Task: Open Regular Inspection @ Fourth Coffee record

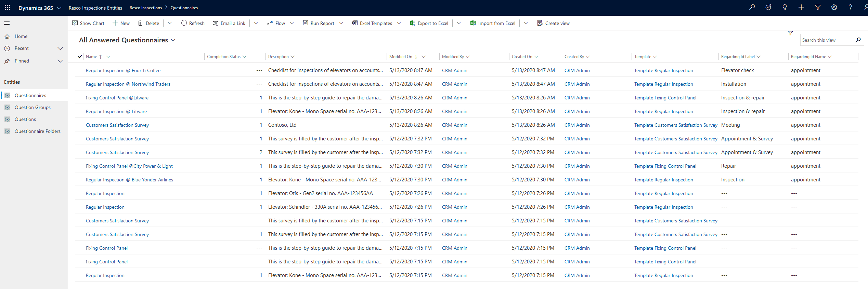Action: coord(123,70)
